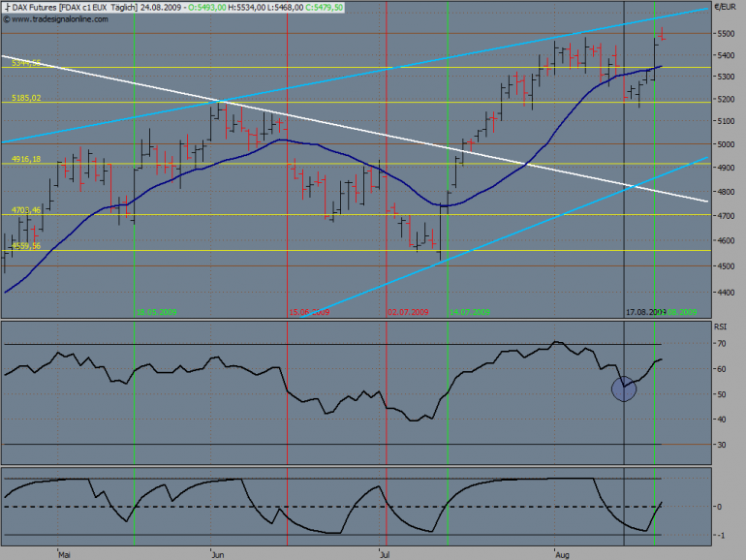Select the 02.07.2009 date marker label

point(408,312)
